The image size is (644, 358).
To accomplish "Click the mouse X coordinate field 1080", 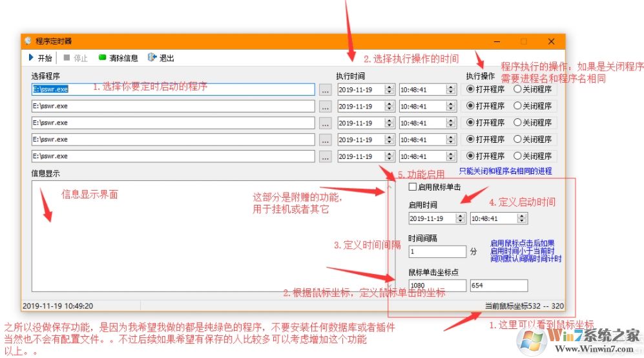I will [x=437, y=285].
